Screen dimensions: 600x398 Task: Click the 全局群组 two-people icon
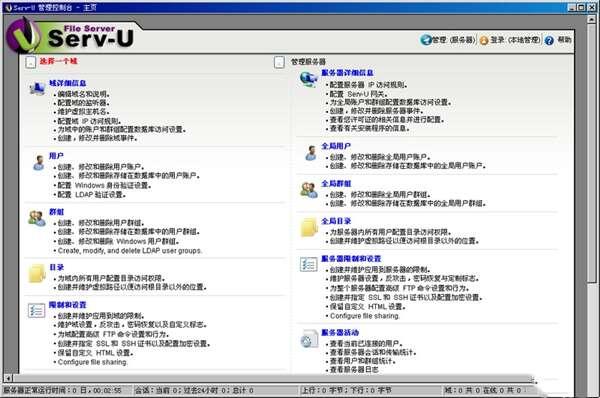pos(309,190)
